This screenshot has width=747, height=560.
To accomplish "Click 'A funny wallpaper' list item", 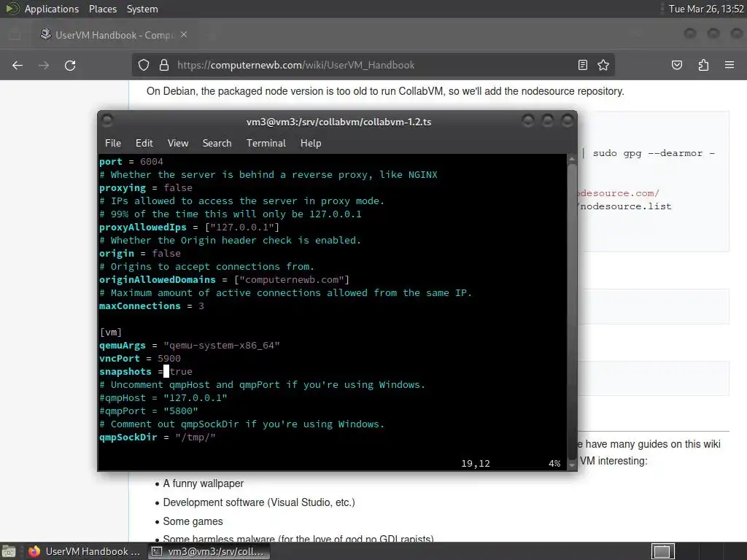I will coord(204,483).
